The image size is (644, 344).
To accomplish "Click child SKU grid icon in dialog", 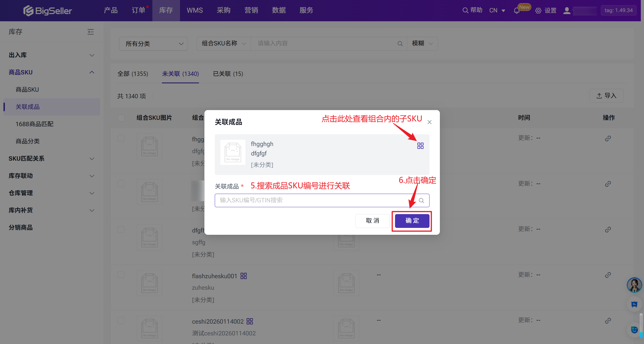I will (x=420, y=146).
